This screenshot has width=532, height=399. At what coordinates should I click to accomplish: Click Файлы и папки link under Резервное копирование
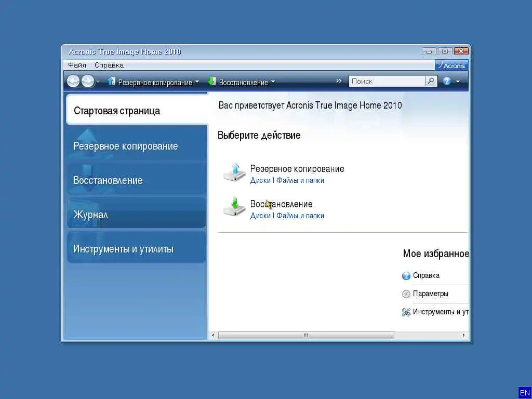click(300, 180)
